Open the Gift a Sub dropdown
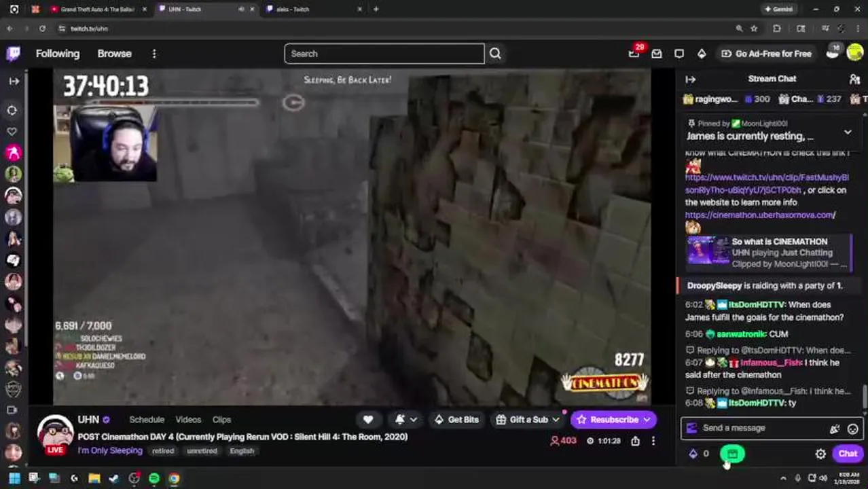The width and height of the screenshot is (868, 489). [528, 420]
